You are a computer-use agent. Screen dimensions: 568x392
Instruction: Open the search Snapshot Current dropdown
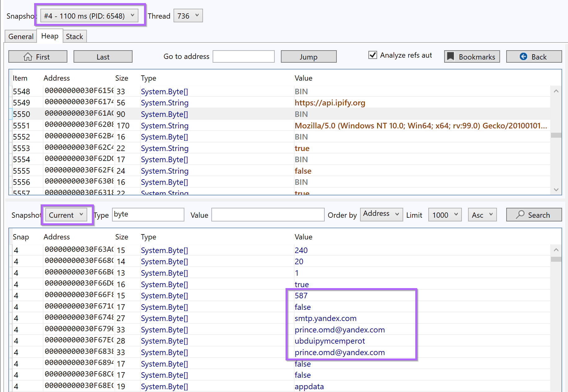pyautogui.click(x=66, y=215)
